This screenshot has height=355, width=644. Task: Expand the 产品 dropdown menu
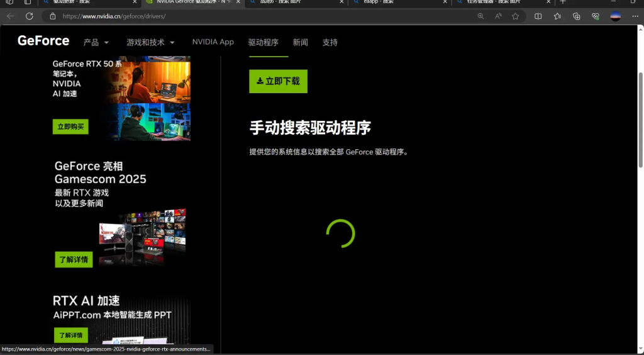(96, 42)
